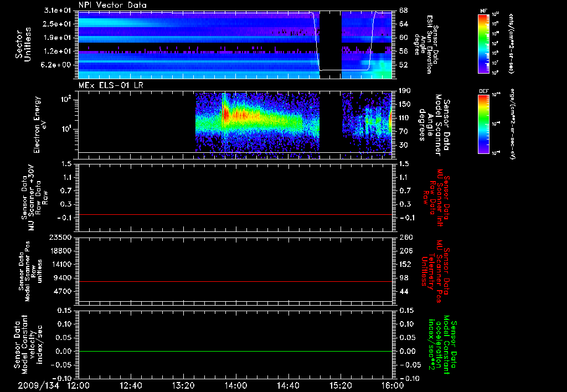Click the 68 degree elevation tick label

pos(404,11)
